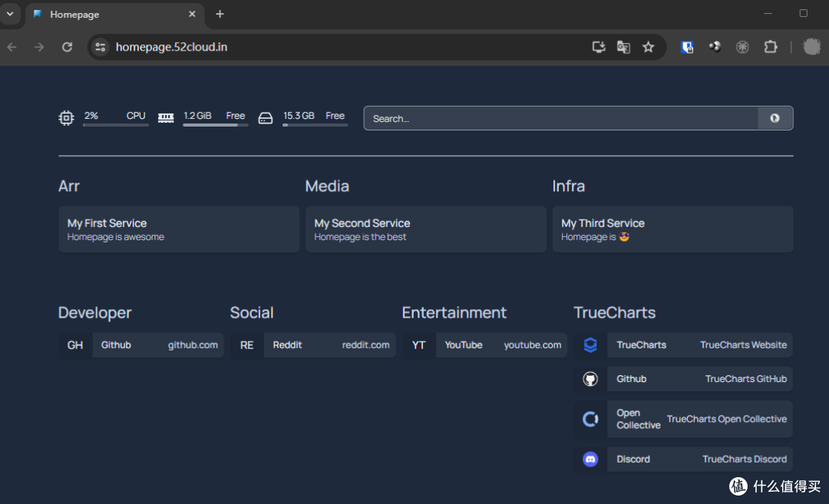Click the GitHub octocat icon
The height and width of the screenshot is (504, 829).
(x=590, y=379)
